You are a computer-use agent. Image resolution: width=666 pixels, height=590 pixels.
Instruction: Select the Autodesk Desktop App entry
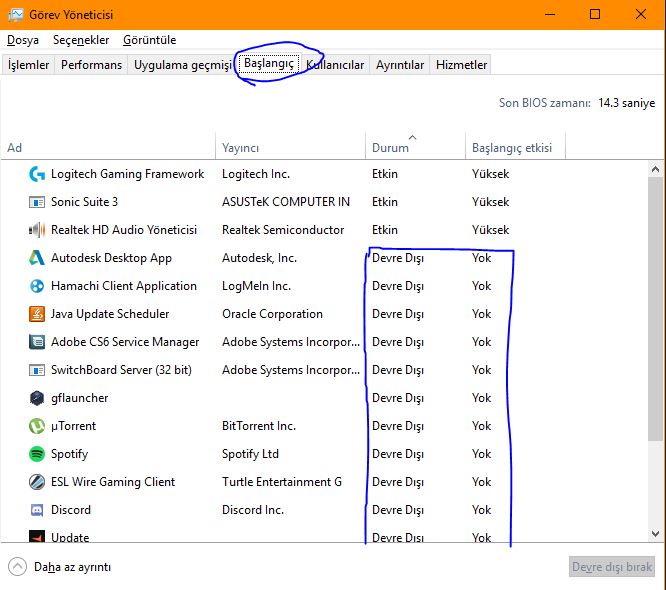[x=111, y=258]
